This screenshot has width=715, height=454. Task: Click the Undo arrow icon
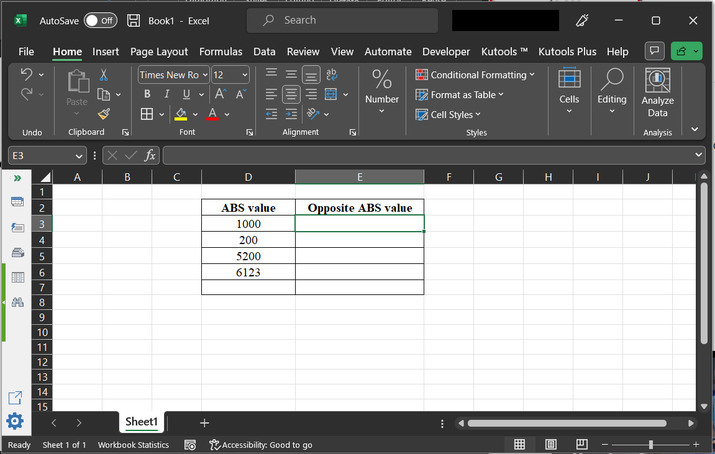26,74
